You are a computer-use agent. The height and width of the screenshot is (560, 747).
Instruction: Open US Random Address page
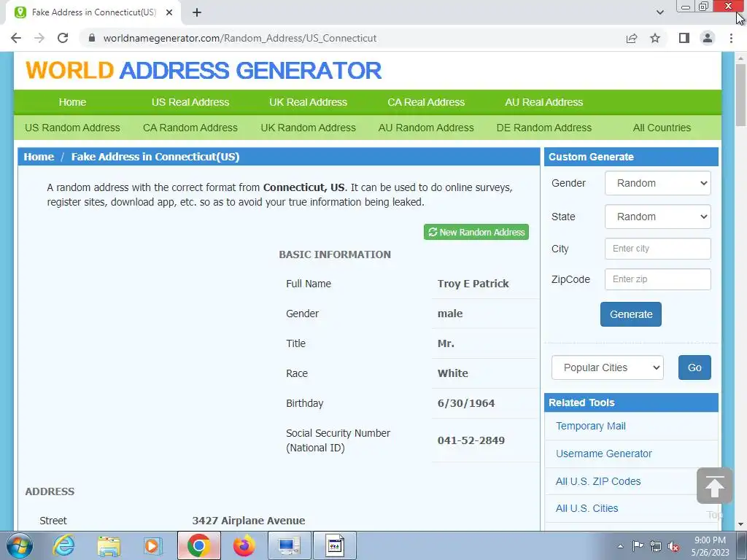click(72, 128)
